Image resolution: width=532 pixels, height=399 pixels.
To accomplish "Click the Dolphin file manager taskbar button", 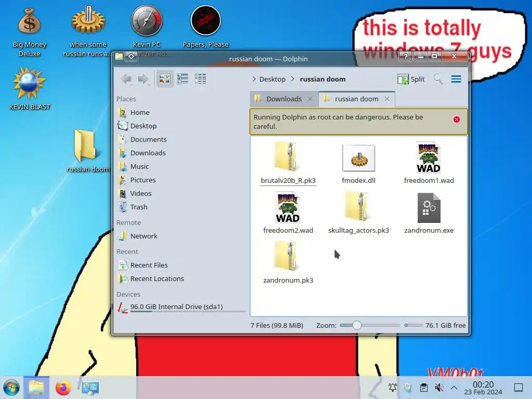I will 36,388.
